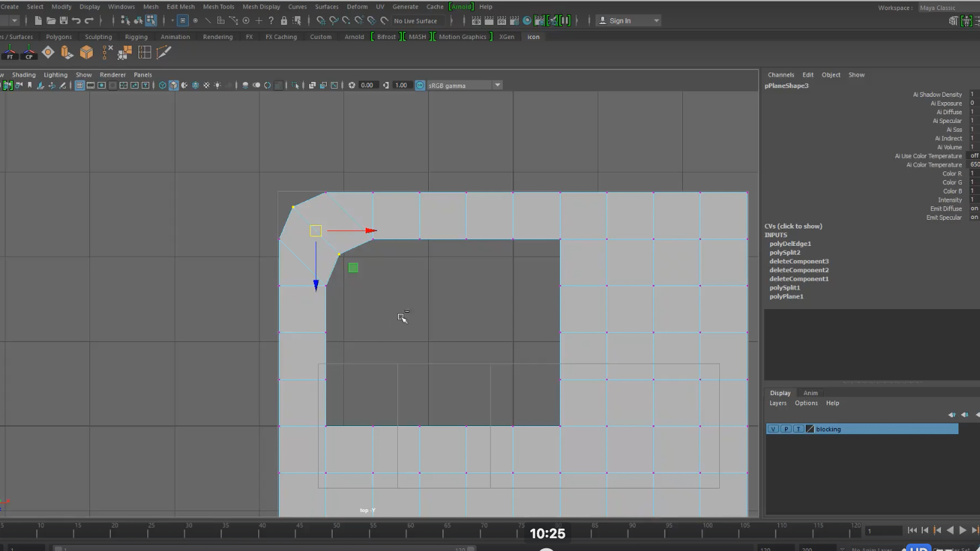Toggle visibility V on blocking layer
Screen dimensions: 980x551
773,429
